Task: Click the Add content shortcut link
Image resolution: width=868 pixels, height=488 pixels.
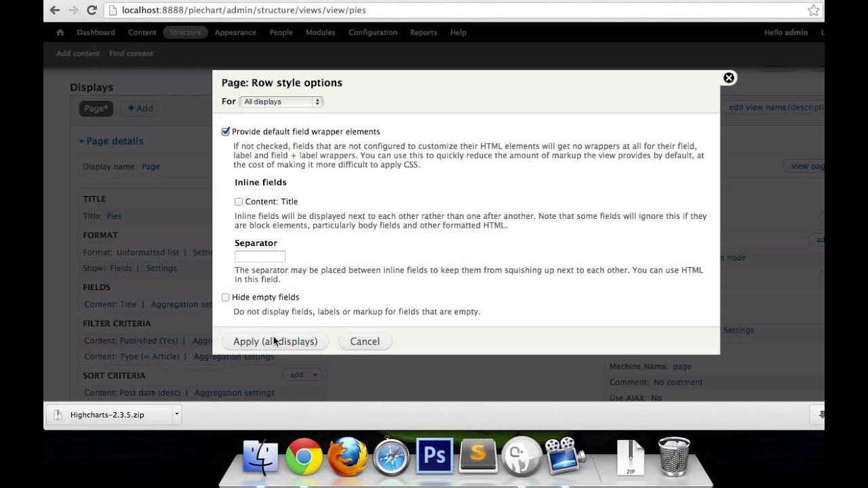Action: click(78, 54)
